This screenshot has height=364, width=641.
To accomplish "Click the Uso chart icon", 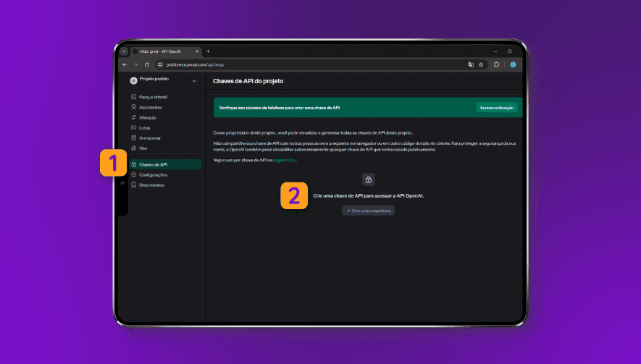I will tap(134, 148).
